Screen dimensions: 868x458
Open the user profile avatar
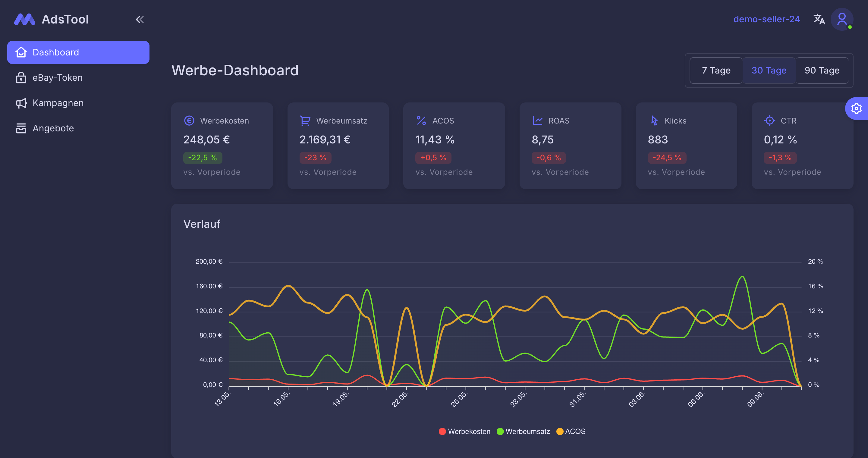[x=842, y=19]
